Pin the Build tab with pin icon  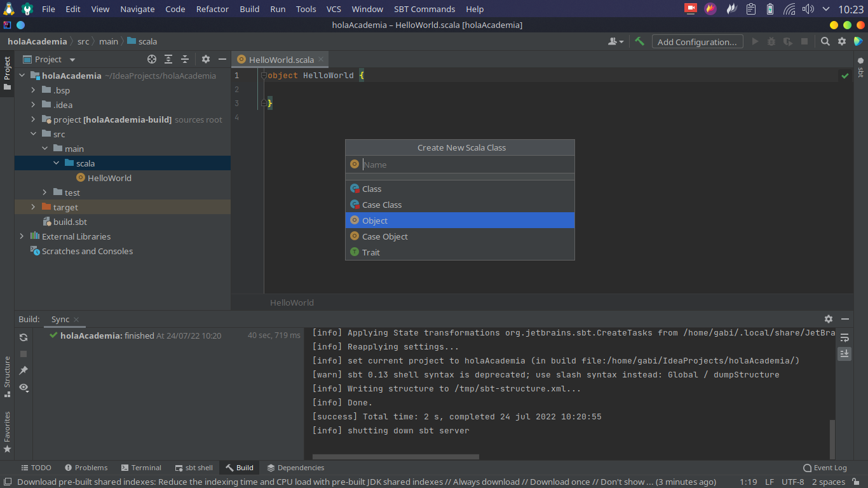24,370
